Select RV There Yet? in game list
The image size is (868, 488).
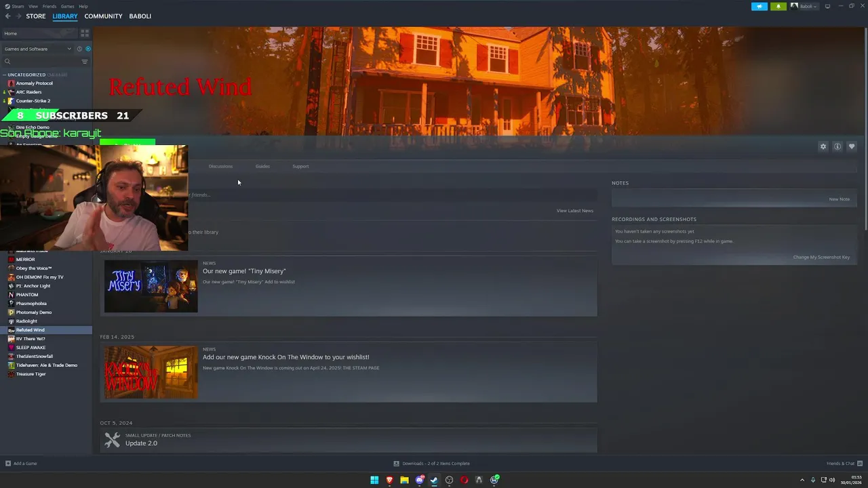pyautogui.click(x=46, y=339)
